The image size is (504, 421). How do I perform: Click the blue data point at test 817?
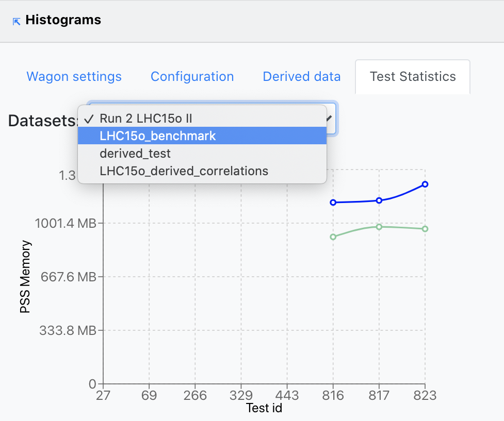point(379,200)
